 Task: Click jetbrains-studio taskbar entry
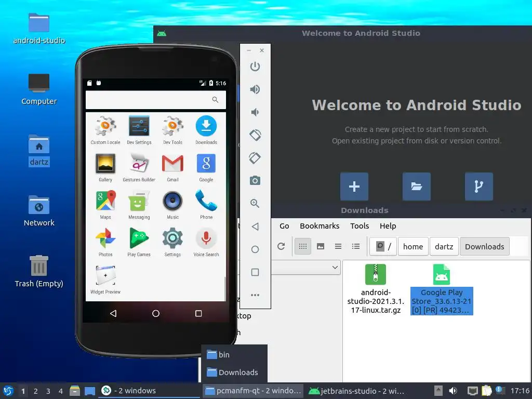click(356, 391)
